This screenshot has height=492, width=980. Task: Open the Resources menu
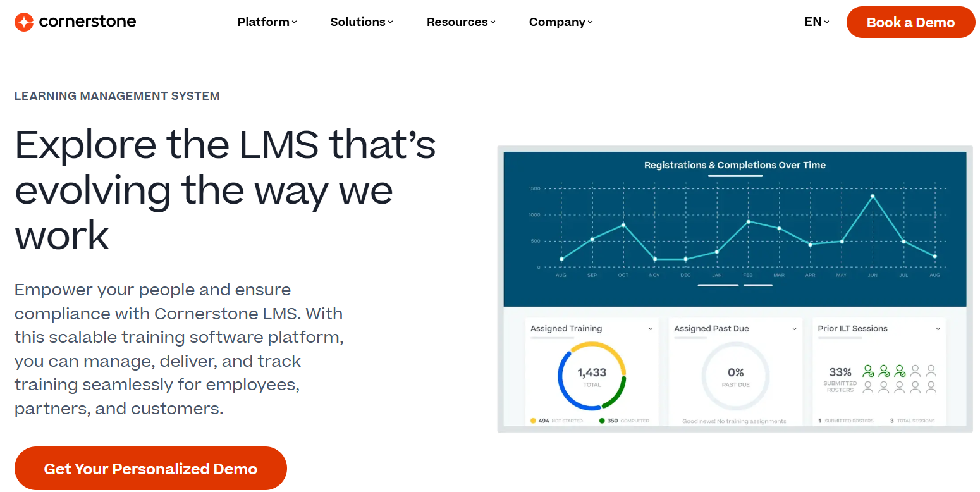point(461,22)
